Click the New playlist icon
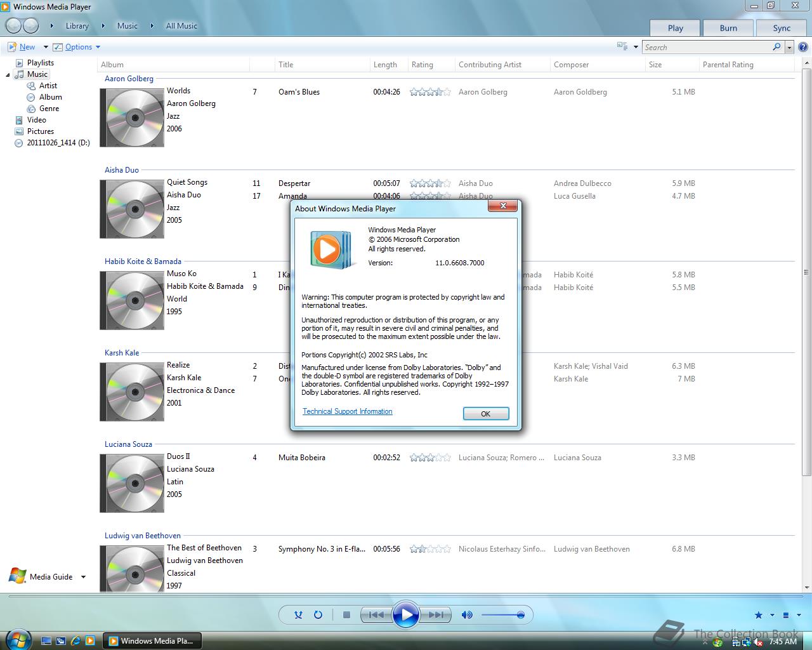Screen dimensions: 812x650 click(x=12, y=47)
